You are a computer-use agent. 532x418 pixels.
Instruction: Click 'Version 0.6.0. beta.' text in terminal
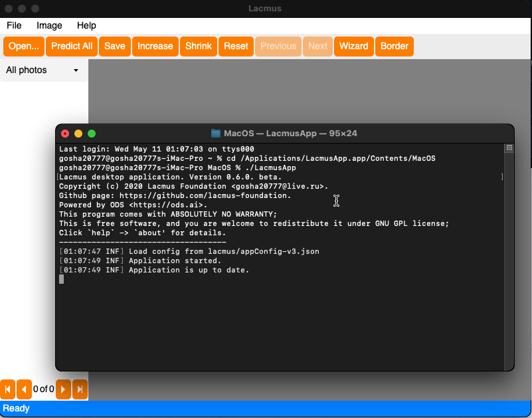(236, 177)
